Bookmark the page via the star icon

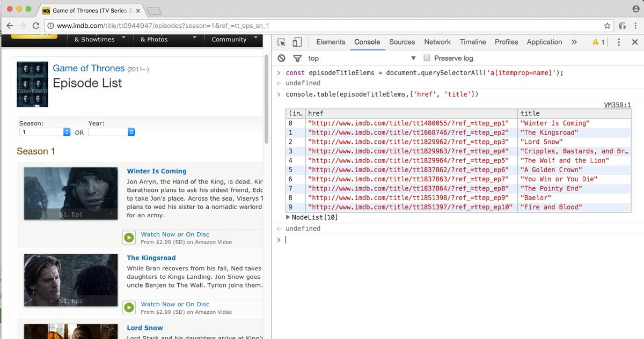[x=607, y=24]
